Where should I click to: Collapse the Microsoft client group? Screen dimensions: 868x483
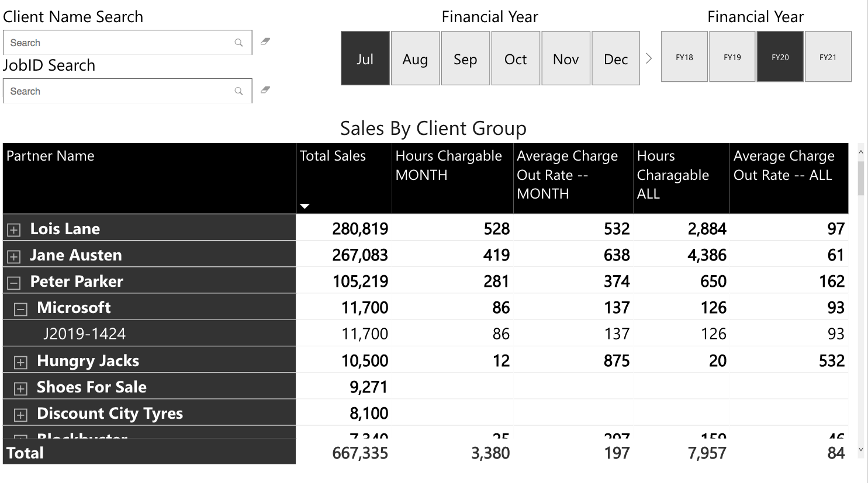[20, 309]
